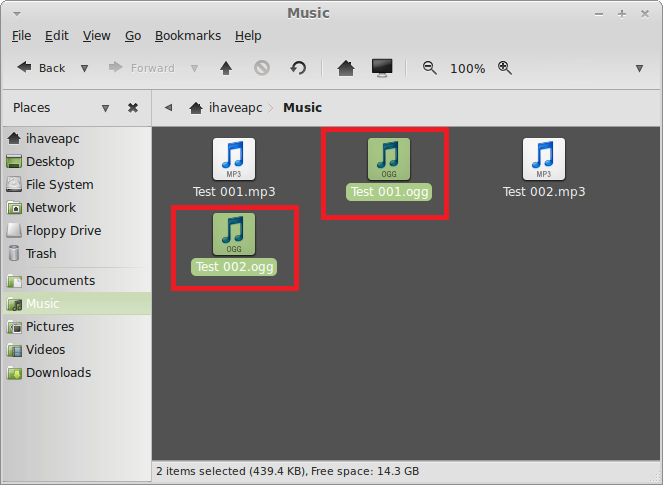Click the left arrow in the path bar
663x485 pixels.
point(168,108)
